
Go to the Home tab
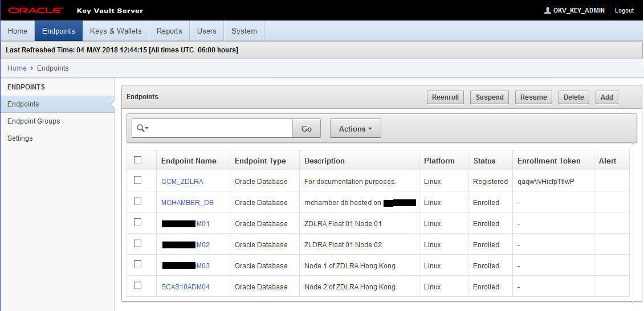[x=18, y=31]
